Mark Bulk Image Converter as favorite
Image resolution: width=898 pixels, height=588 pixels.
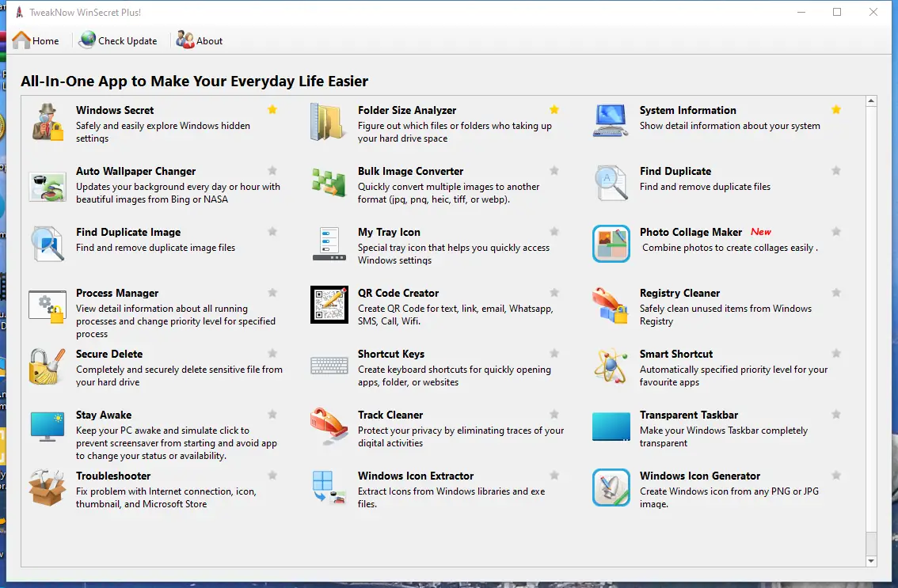554,171
